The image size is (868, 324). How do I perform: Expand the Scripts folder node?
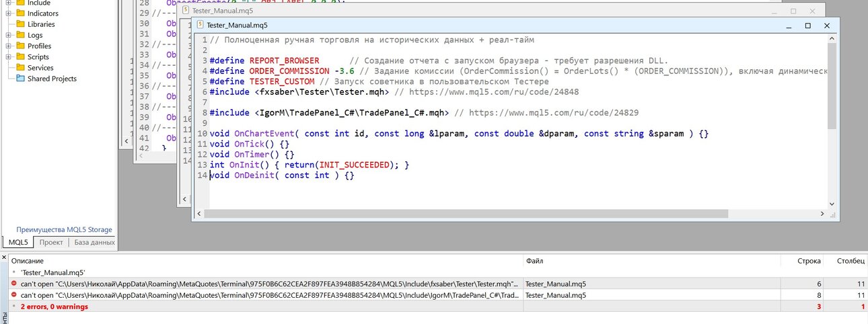[x=9, y=56]
